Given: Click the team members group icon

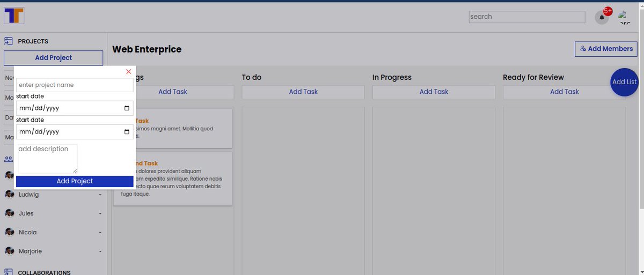Looking at the screenshot, I should click(9, 159).
